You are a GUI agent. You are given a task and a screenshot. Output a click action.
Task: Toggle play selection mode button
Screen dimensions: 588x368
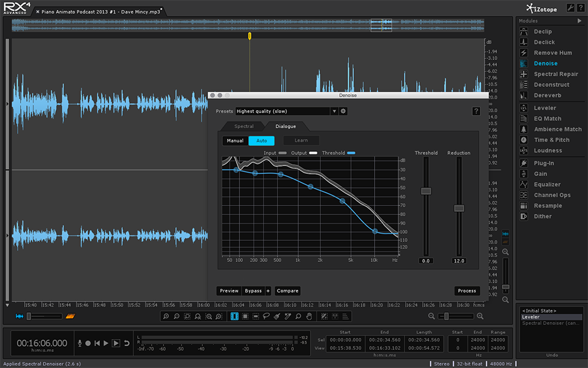[116, 343]
